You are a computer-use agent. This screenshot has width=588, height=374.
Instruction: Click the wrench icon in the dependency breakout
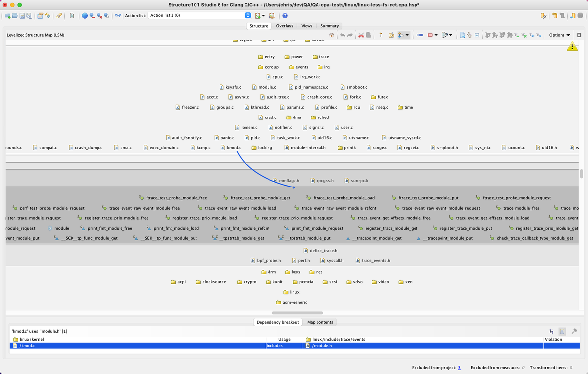click(574, 331)
